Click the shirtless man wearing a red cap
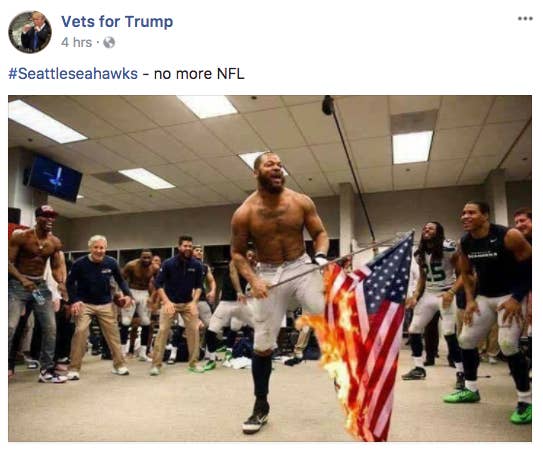This screenshot has height=449, width=543. click(36, 294)
